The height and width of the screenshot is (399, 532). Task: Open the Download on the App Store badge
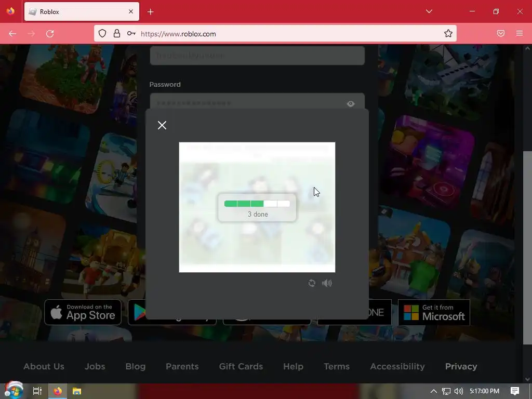pos(83,312)
